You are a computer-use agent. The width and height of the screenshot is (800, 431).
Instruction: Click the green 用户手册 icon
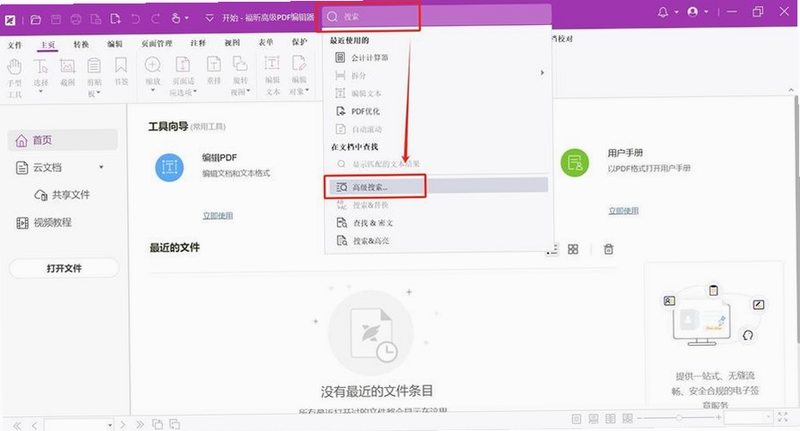pyautogui.click(x=574, y=163)
